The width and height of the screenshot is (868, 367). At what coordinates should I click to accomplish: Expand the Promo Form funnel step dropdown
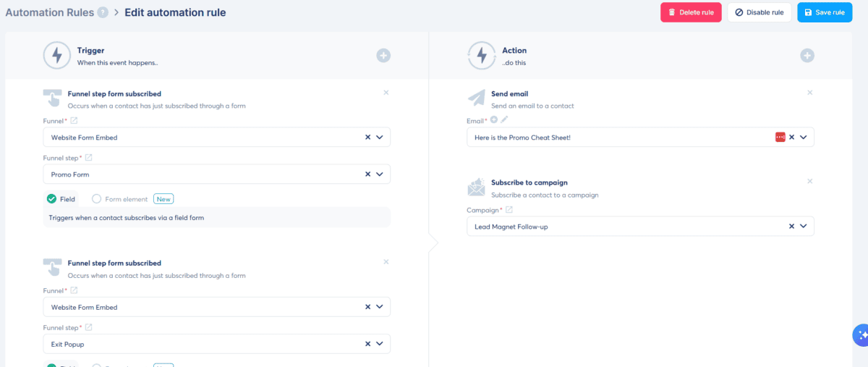(x=379, y=174)
